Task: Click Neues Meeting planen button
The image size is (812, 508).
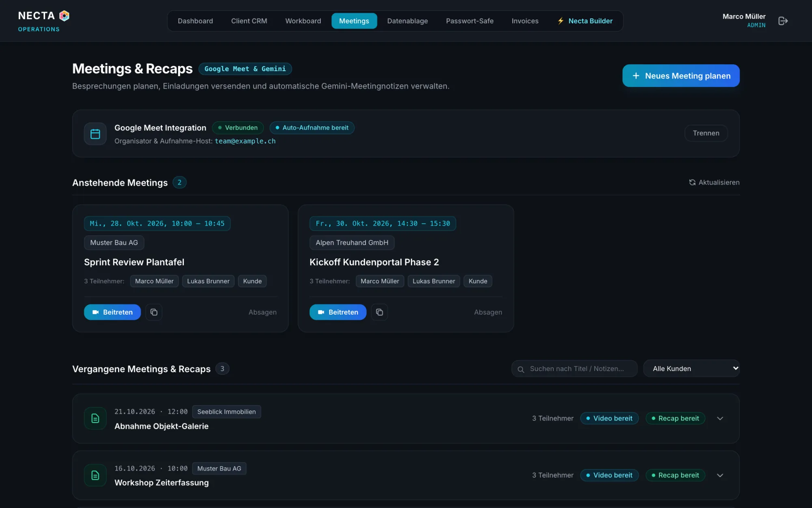Action: click(681, 76)
